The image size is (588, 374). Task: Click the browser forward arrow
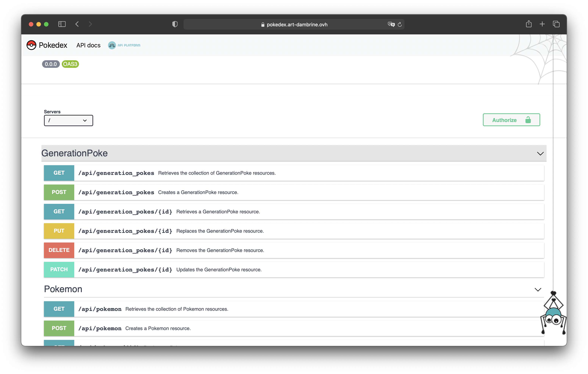[x=90, y=24]
